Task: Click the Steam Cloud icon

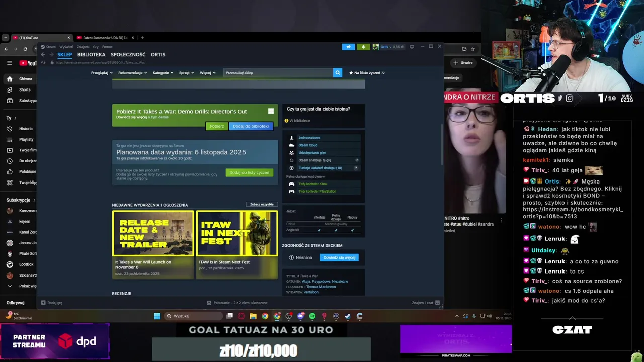Action: point(291,145)
